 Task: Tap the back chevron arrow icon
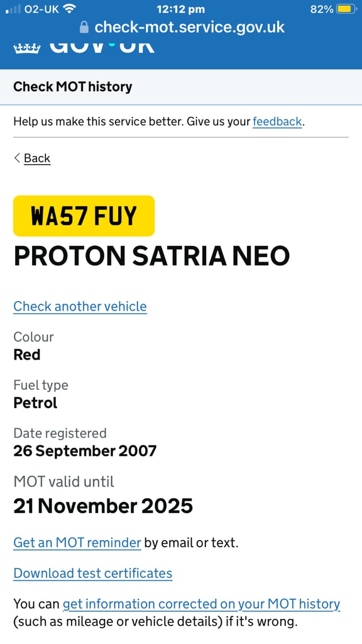pyautogui.click(x=17, y=158)
